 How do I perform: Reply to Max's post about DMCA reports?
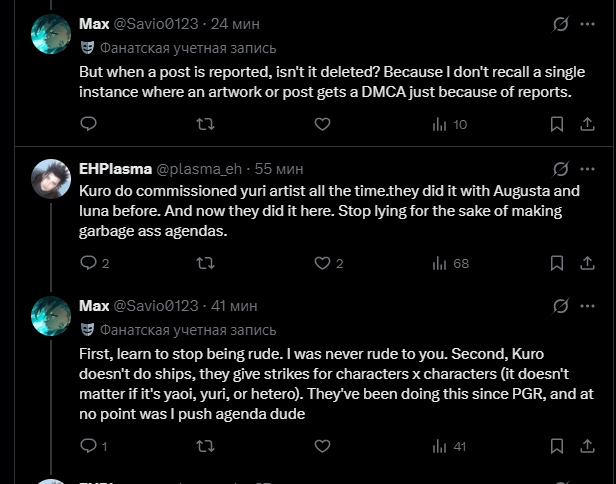click(88, 124)
